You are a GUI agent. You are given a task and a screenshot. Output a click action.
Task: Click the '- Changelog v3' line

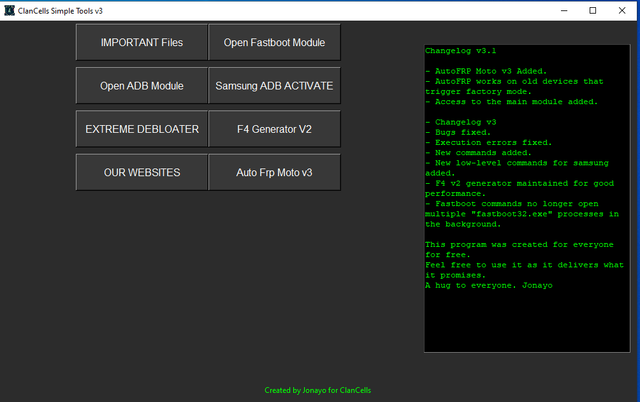460,122
